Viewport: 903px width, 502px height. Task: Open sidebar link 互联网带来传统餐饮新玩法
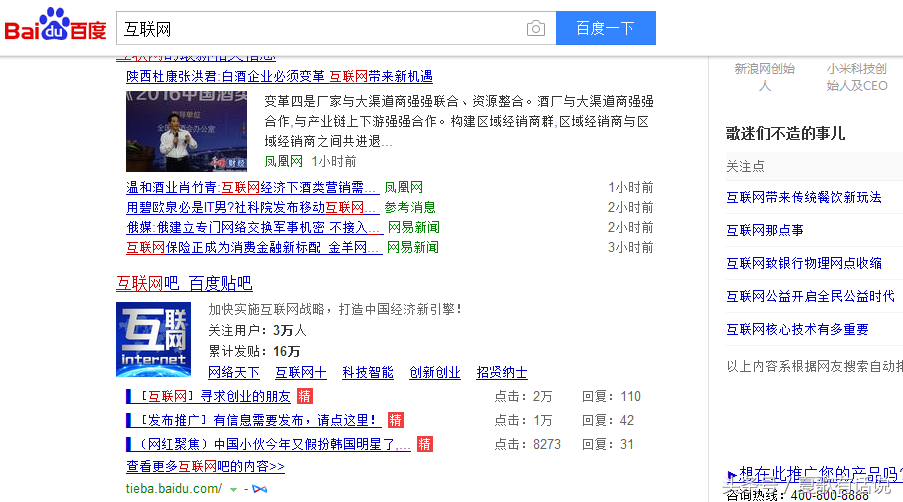pyautogui.click(x=804, y=197)
